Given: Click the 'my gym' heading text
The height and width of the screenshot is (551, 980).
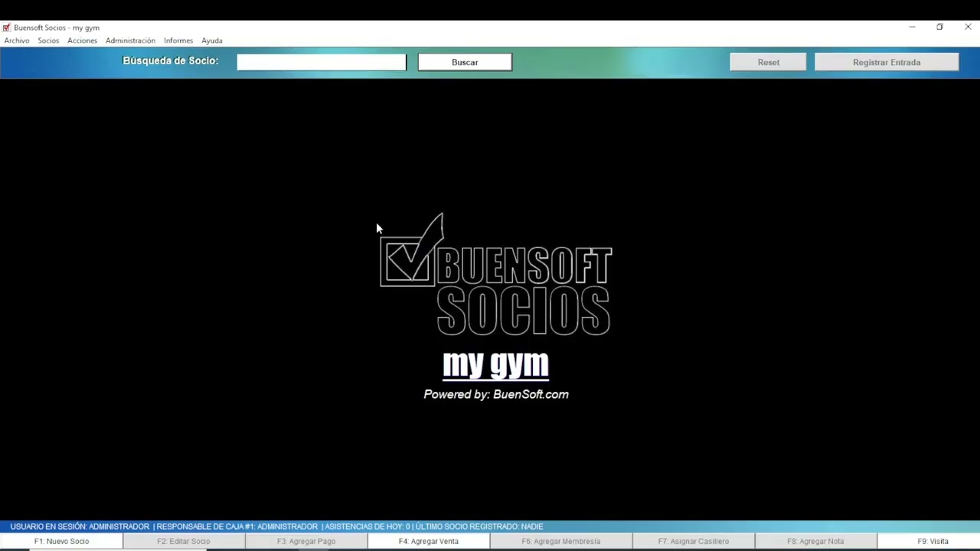Looking at the screenshot, I should pos(495,364).
